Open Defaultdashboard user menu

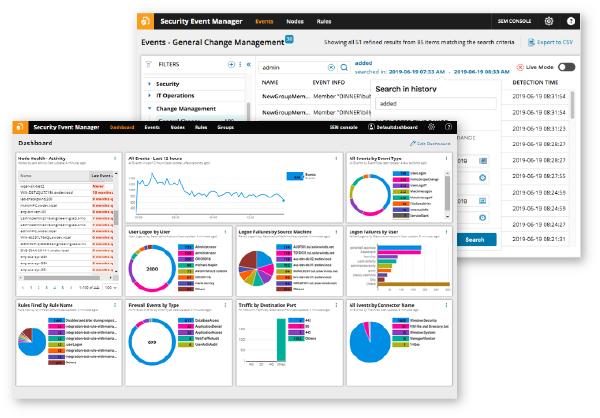click(x=393, y=127)
